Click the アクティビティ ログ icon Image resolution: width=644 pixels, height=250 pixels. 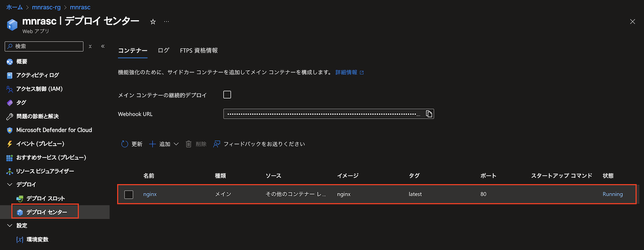pyautogui.click(x=10, y=75)
